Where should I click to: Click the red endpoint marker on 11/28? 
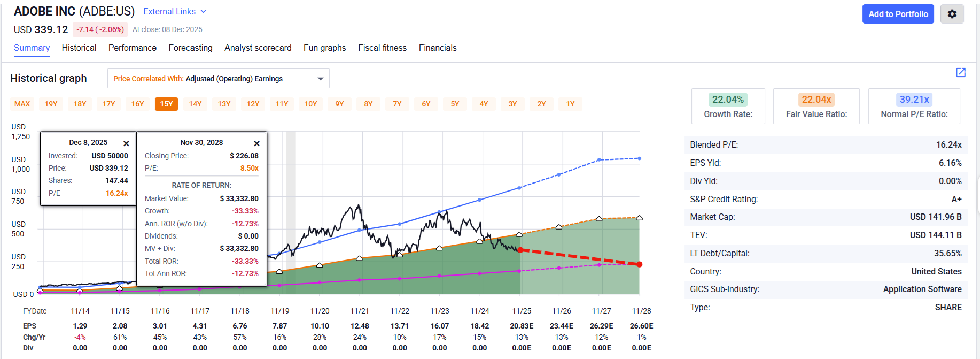(640, 264)
